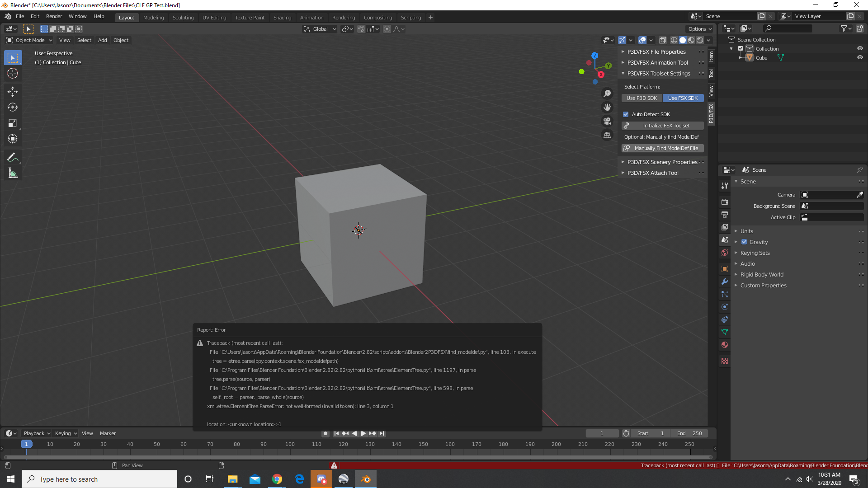The image size is (868, 488).
Task: Select Use FSX SDK platform
Action: pyautogui.click(x=683, y=98)
